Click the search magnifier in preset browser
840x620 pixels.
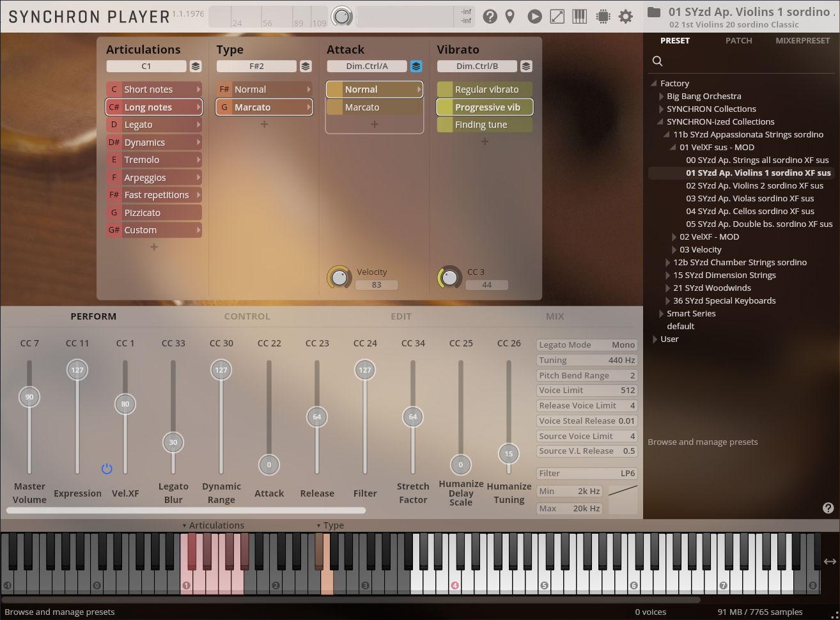pos(657,61)
